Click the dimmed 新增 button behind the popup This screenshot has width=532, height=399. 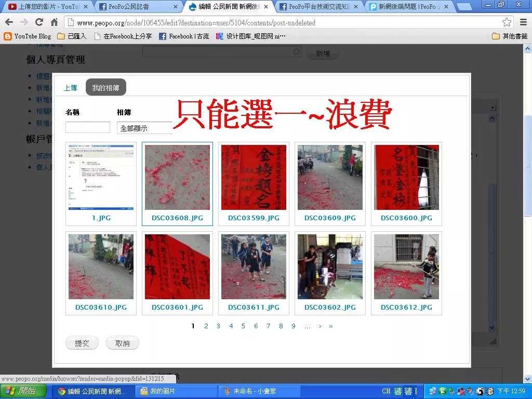tap(323, 54)
